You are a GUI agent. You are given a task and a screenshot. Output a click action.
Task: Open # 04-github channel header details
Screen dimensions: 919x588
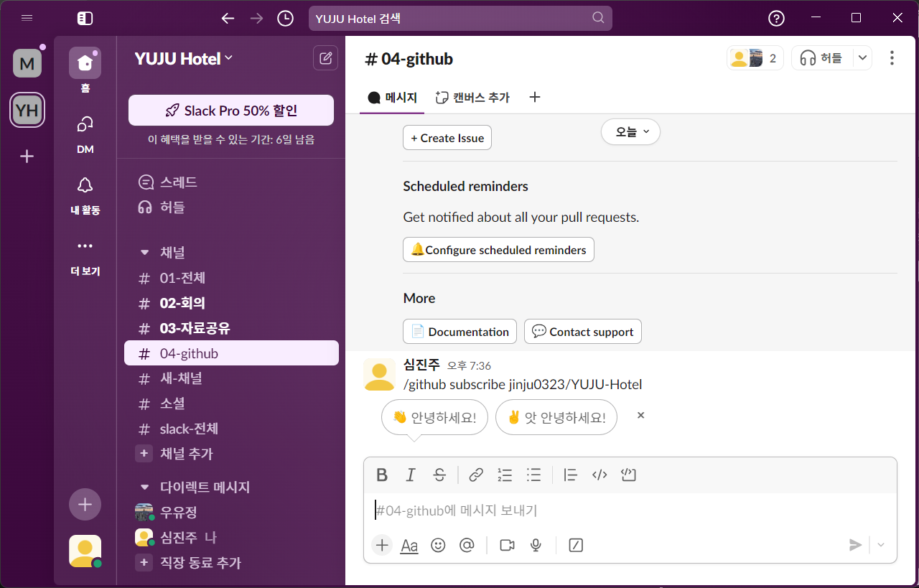point(409,59)
